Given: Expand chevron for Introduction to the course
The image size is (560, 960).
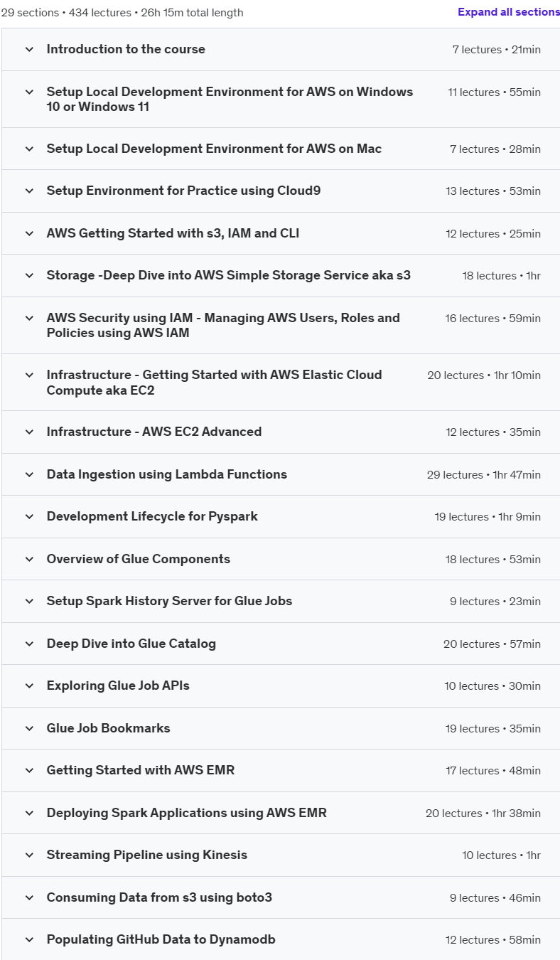Looking at the screenshot, I should click(x=29, y=49).
